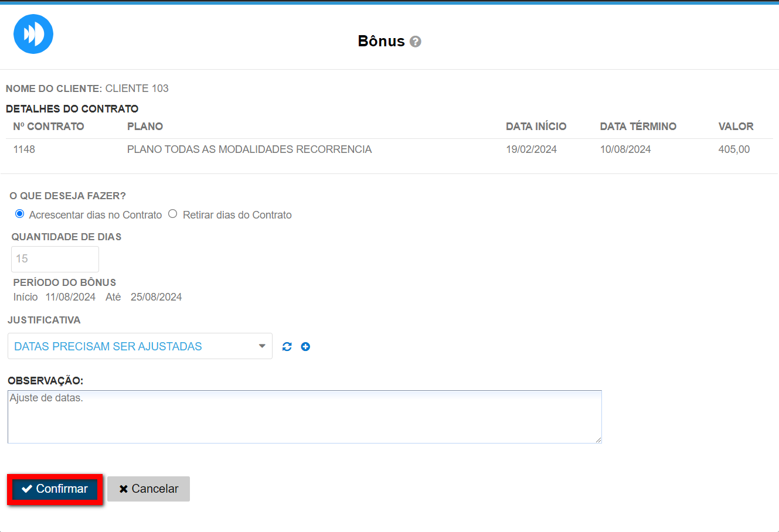
Task: Focus the Quantidade de Dias field
Action: tap(55, 259)
